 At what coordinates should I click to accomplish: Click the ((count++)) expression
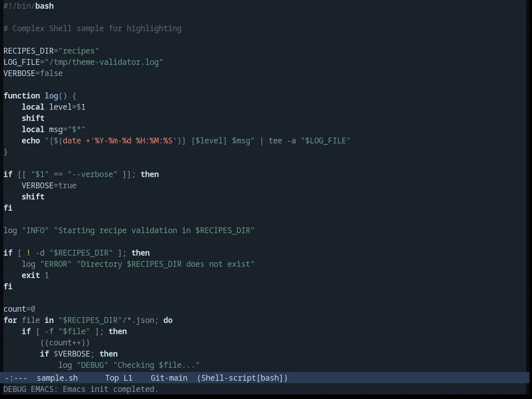[65, 342]
